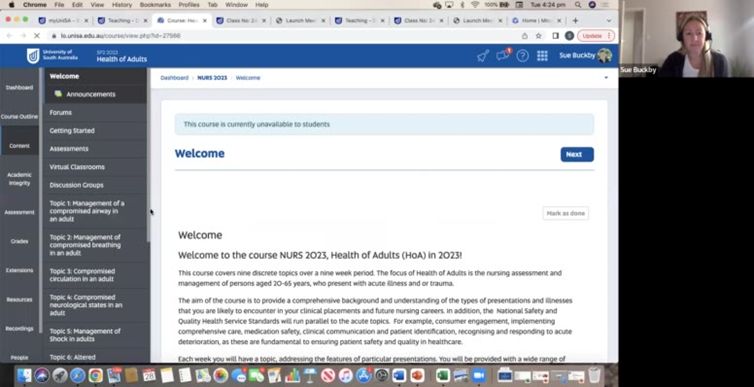Image resolution: width=754 pixels, height=387 pixels.
Task: Open the Announcements item in sidebar
Action: click(91, 94)
